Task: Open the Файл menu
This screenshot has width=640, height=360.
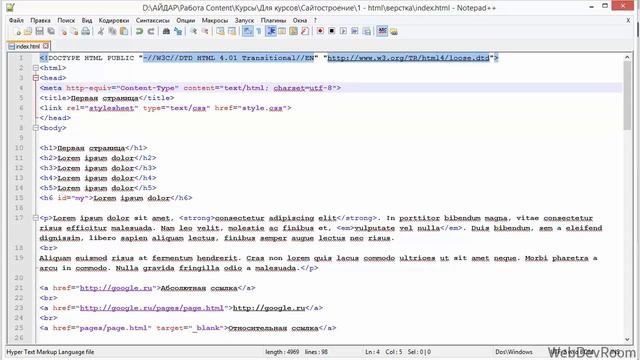Action: pos(16,20)
